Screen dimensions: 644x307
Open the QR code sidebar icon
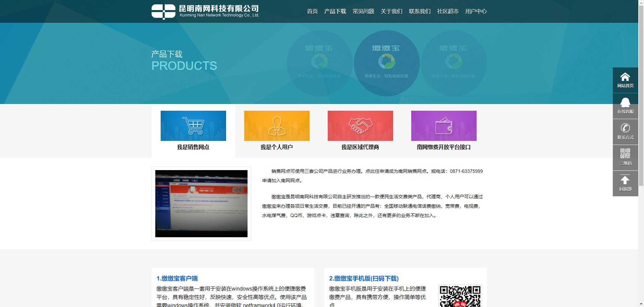click(x=625, y=154)
